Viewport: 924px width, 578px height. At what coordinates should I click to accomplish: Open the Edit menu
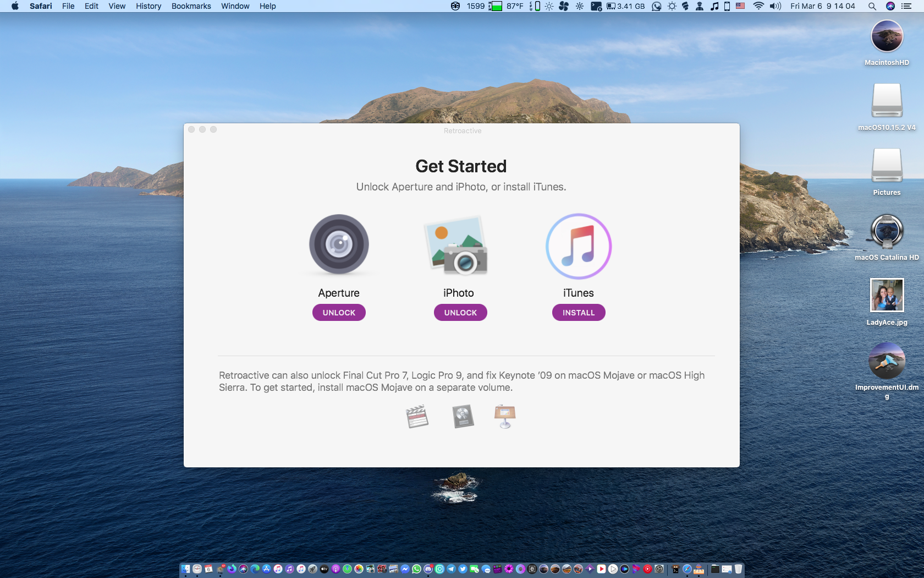coord(91,6)
